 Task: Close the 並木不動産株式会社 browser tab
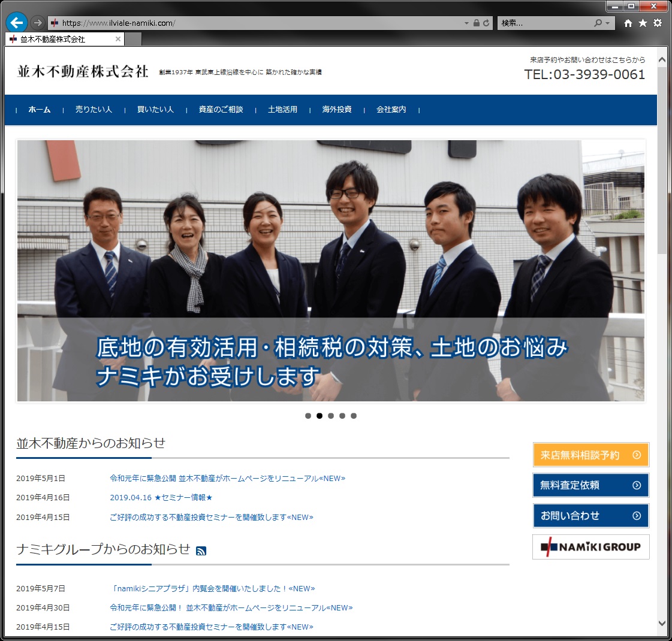tap(118, 39)
